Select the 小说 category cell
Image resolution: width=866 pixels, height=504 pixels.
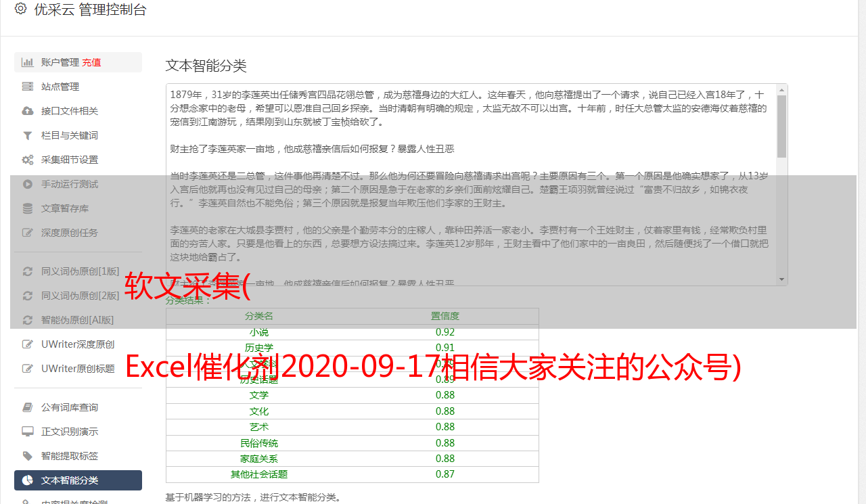coord(259,332)
